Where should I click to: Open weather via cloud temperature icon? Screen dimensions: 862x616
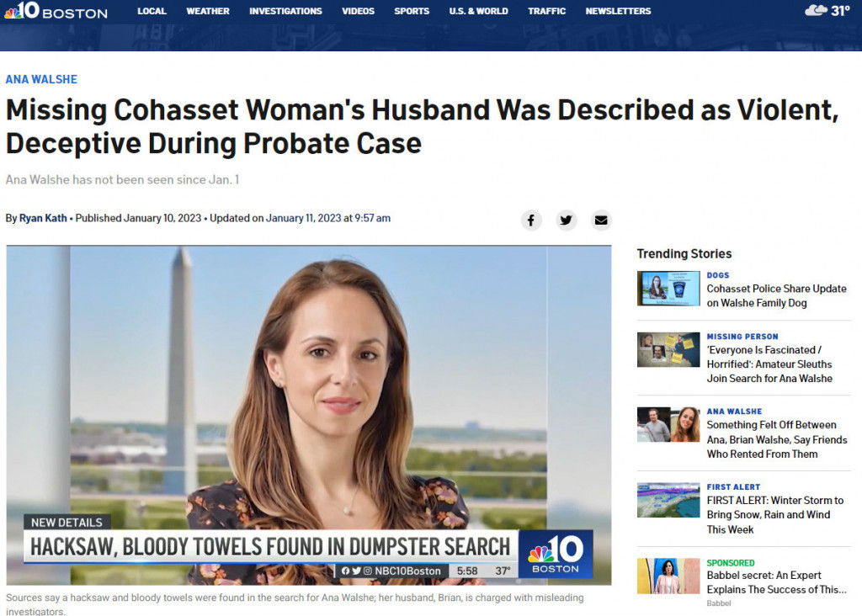pos(827,10)
